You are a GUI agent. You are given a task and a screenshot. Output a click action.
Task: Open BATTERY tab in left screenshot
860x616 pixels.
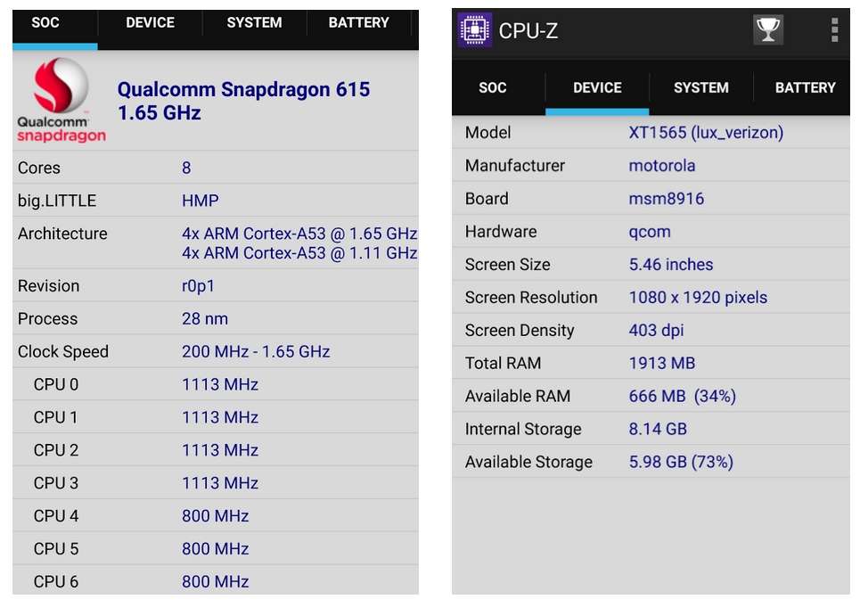[358, 22]
